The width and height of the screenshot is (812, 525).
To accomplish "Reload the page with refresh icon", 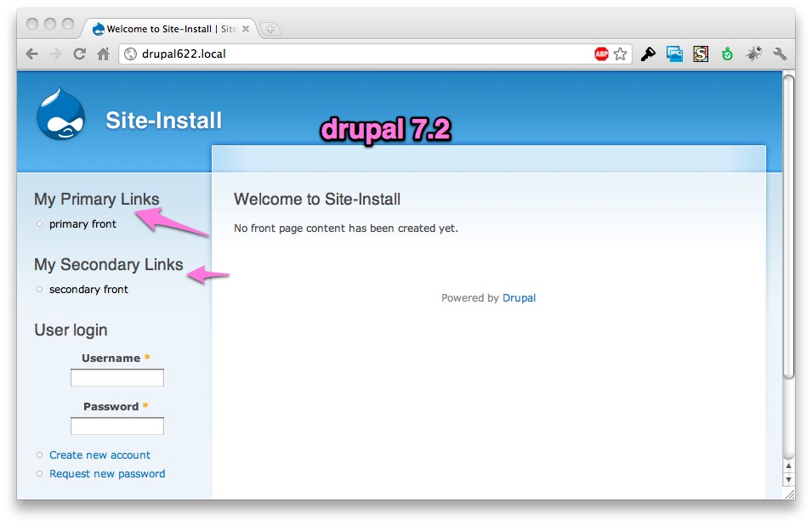I will 79,54.
